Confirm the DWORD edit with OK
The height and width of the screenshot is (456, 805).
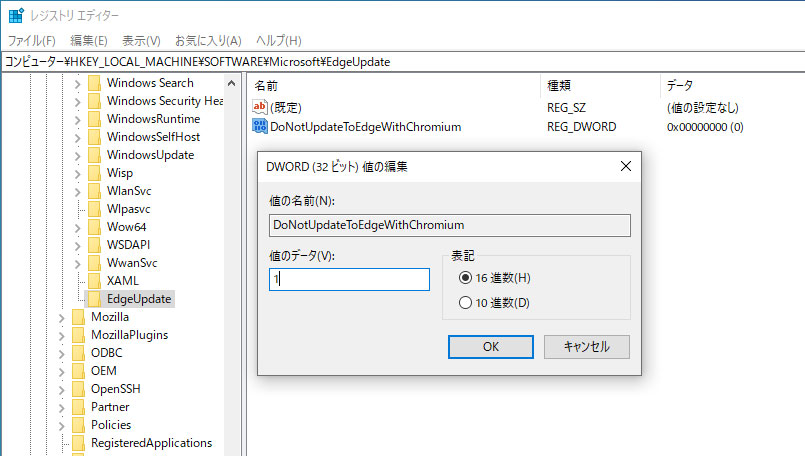[491, 347]
